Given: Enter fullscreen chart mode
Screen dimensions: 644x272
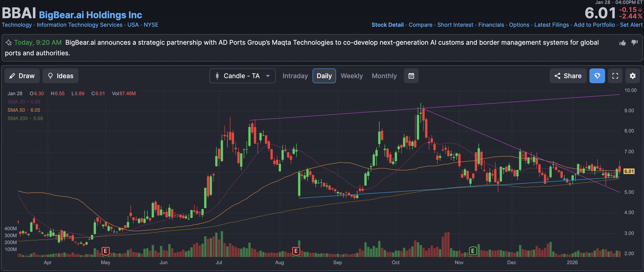Looking at the screenshot, I should tap(615, 76).
